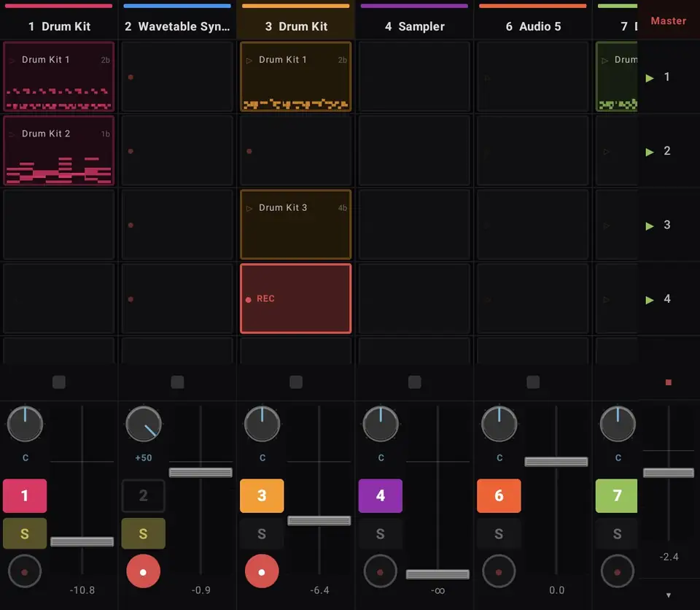
Task: Solo track 4 Sampler
Action: (x=381, y=533)
